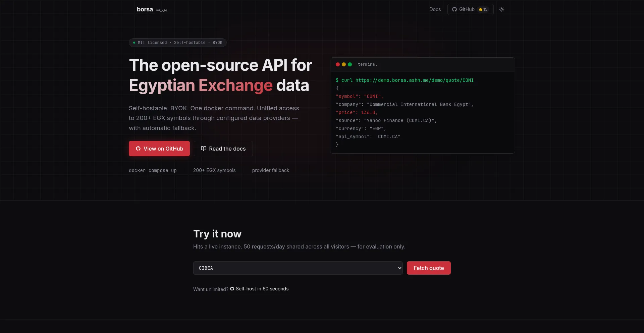Click the "200+ EGX symbols" text

[214, 170]
